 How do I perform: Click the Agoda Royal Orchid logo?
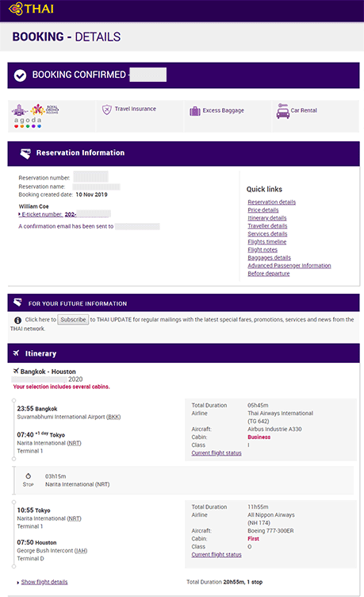pos(35,116)
